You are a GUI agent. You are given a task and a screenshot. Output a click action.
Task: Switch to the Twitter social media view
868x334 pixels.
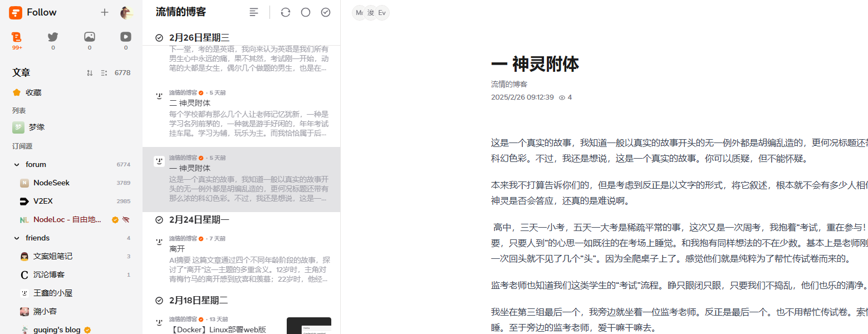point(53,37)
